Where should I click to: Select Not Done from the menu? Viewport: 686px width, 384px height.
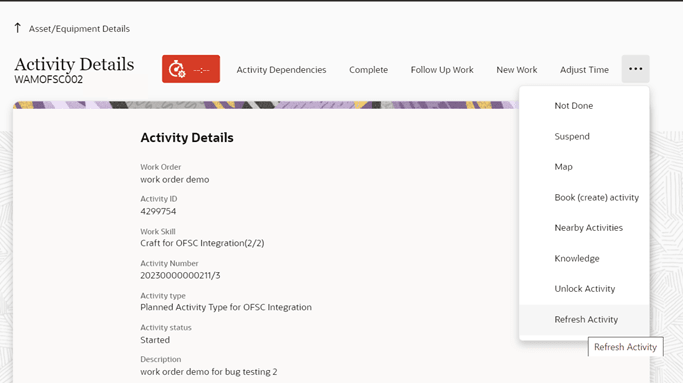pyautogui.click(x=584, y=106)
